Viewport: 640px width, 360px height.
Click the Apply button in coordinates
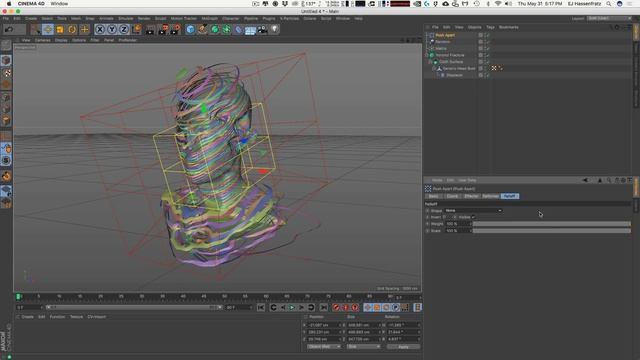point(403,347)
